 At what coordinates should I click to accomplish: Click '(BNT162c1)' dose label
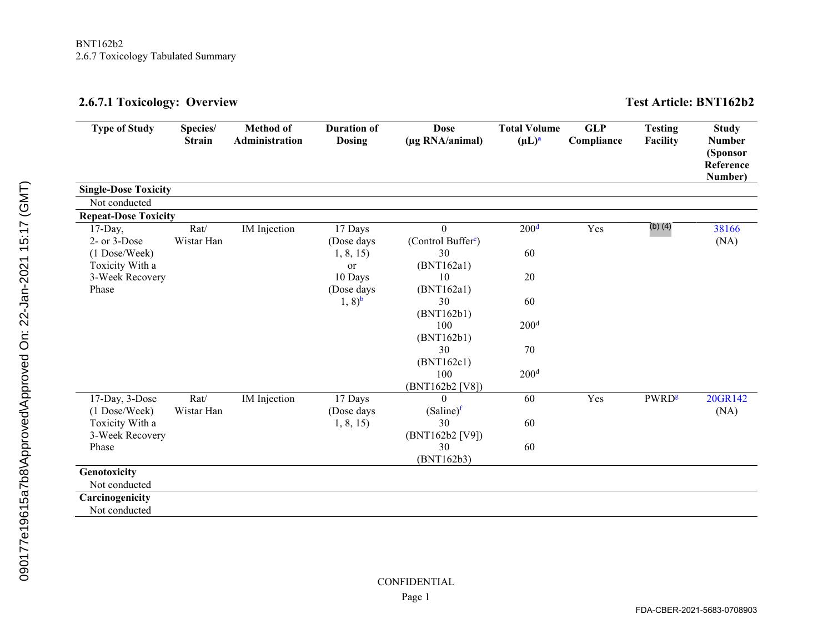444,362
